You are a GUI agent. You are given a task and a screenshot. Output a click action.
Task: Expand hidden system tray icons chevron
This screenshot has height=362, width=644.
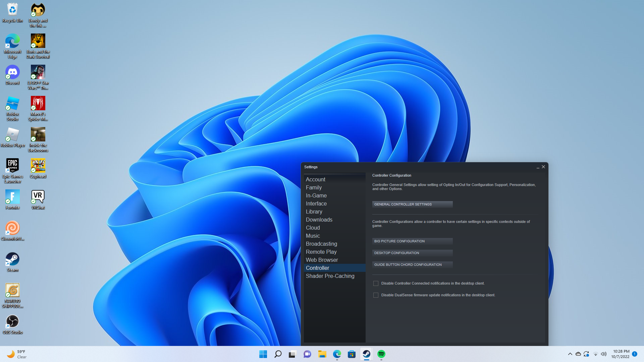[x=570, y=354]
